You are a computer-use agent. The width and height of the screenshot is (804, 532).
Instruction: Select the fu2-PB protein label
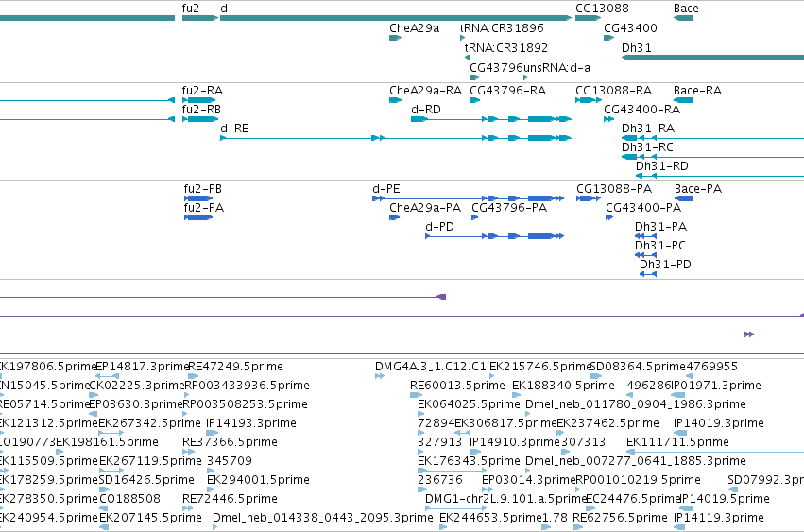(203, 189)
